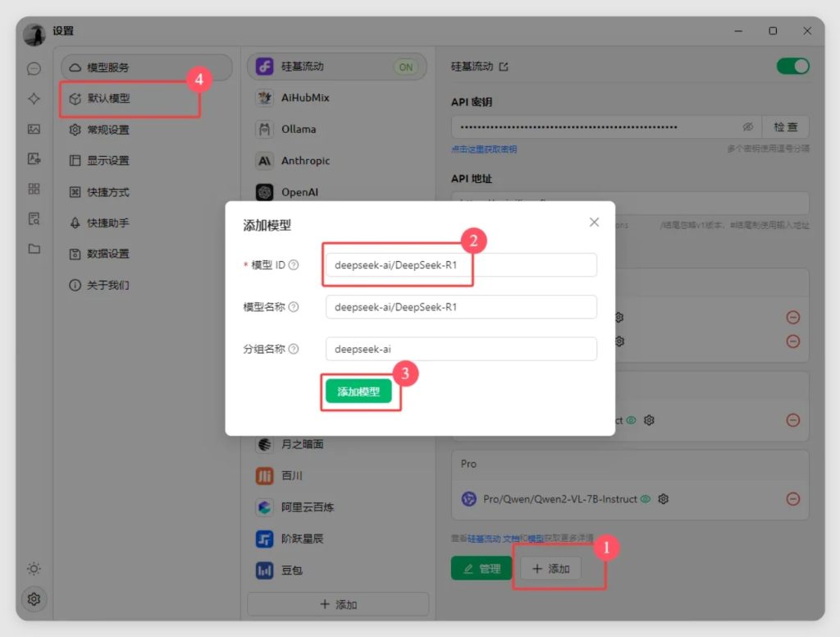Open the 常规设置 settings section
Image resolution: width=840 pixels, height=637 pixels.
pyautogui.click(x=146, y=130)
